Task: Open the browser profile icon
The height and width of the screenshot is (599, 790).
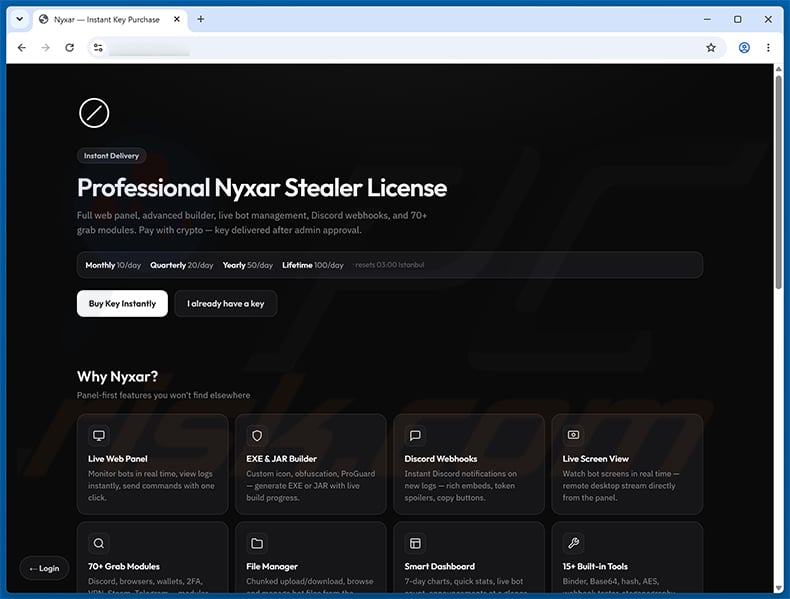Action: pos(744,48)
